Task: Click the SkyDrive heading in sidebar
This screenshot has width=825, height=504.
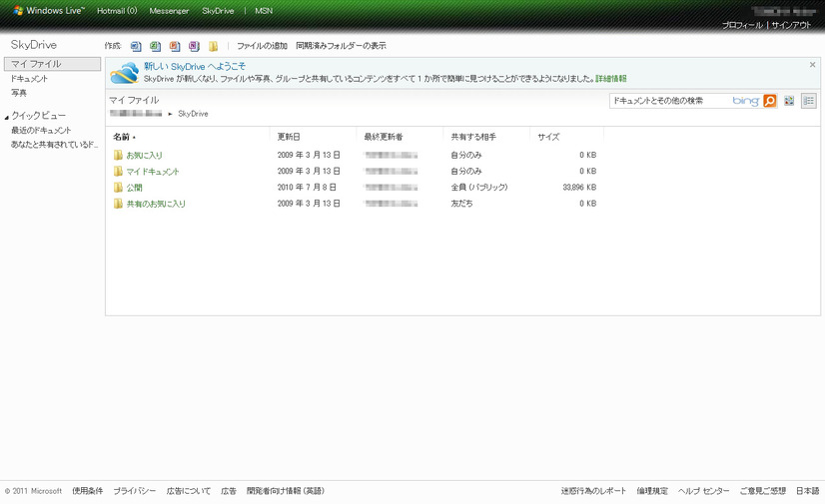Action: pos(34,45)
